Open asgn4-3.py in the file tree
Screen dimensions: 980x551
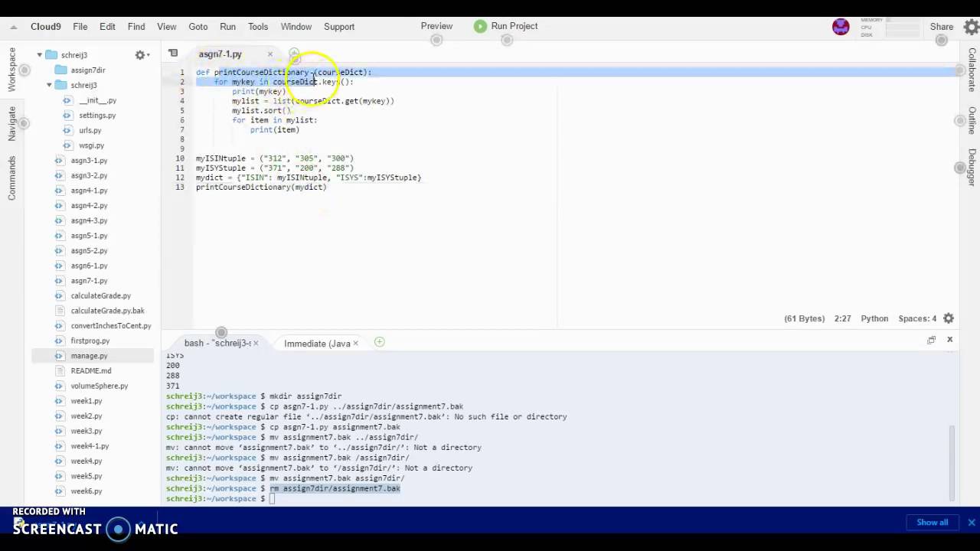[x=89, y=220]
